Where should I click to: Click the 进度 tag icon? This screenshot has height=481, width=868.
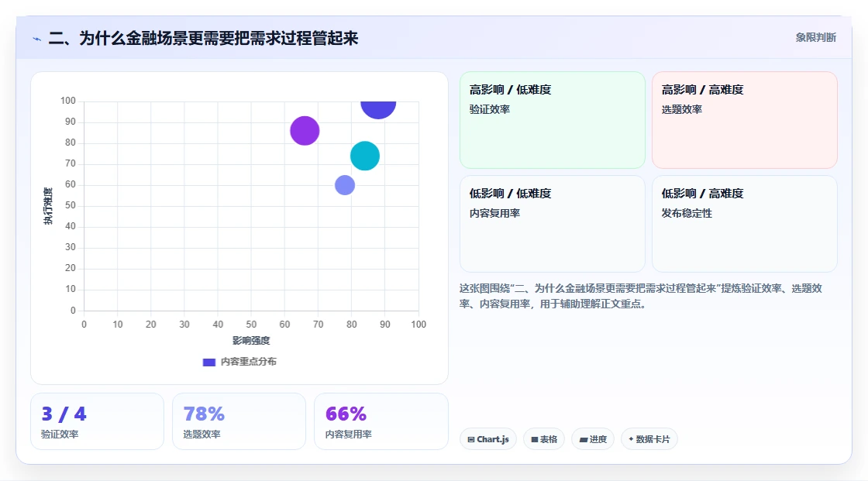coord(584,439)
